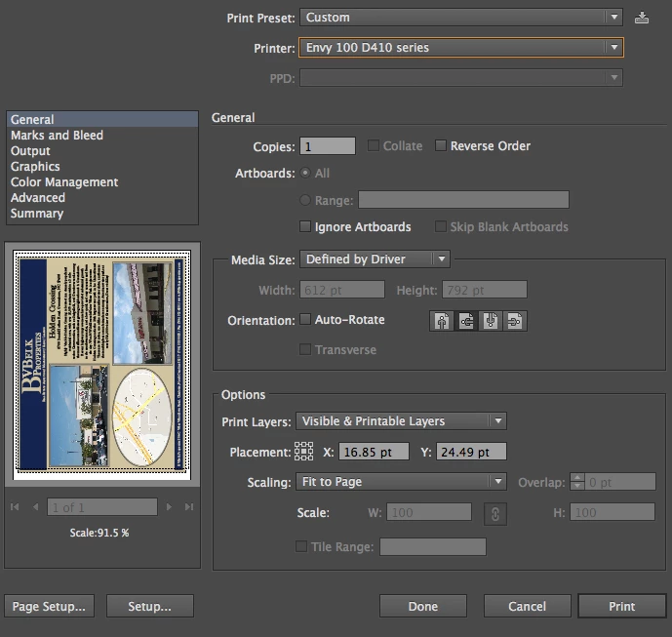
Task: Click the Setup button
Action: pos(150,606)
